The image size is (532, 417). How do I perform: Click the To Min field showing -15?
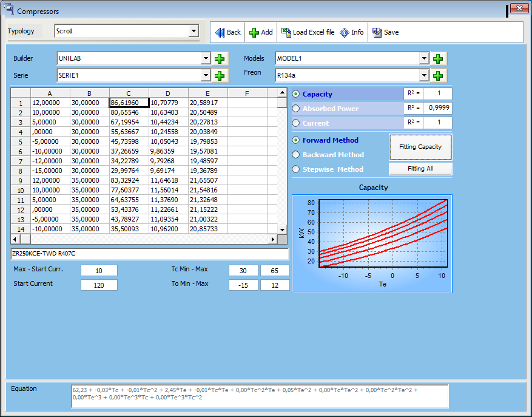243,285
